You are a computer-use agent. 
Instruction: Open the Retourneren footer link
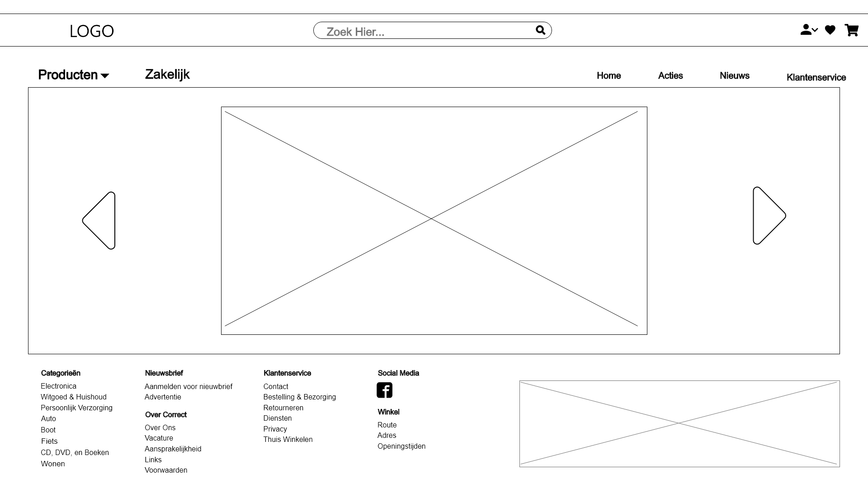click(x=283, y=408)
